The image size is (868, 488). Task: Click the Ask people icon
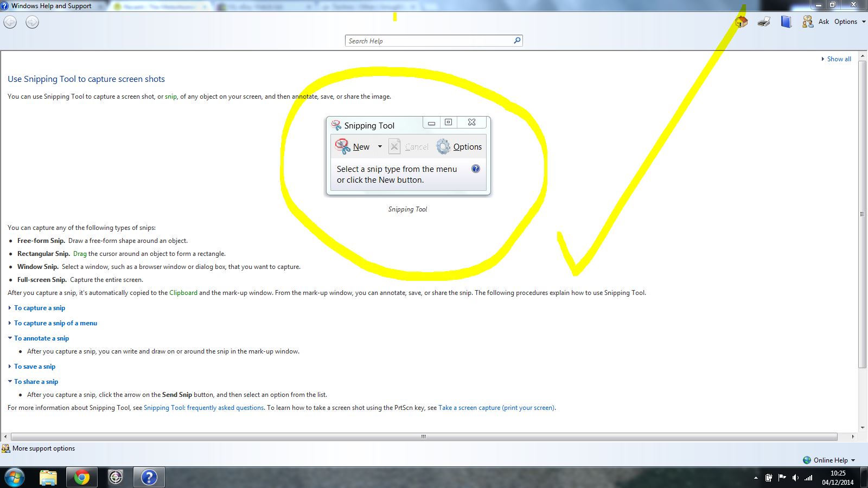tap(808, 22)
